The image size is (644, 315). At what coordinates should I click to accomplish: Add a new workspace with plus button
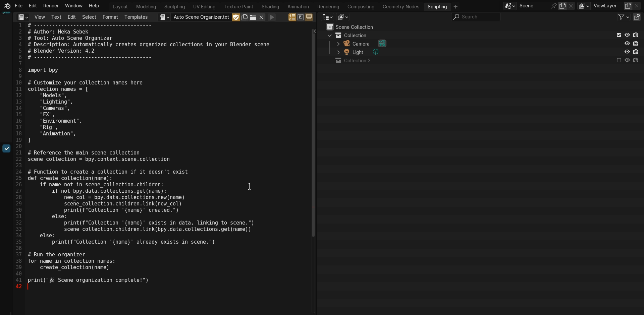coord(455,6)
